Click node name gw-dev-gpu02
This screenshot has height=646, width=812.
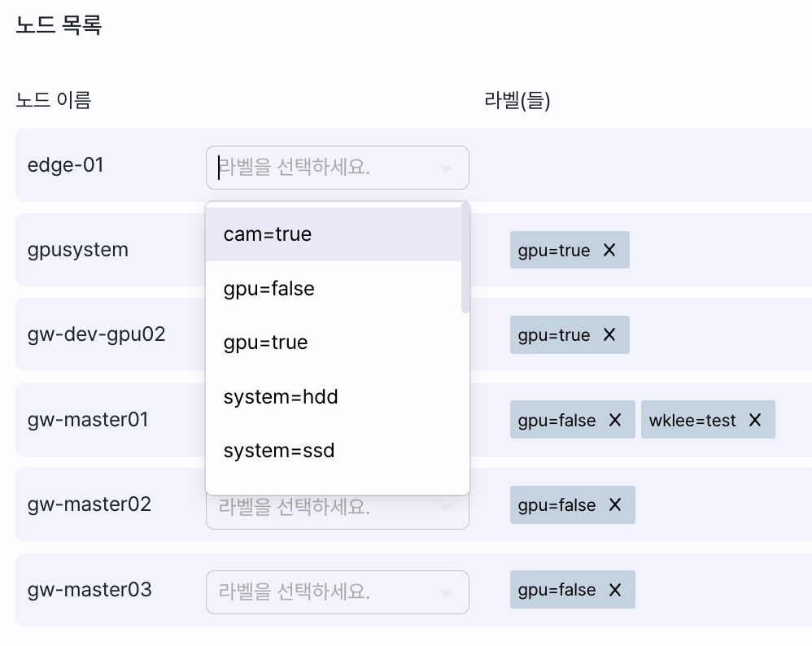click(96, 334)
